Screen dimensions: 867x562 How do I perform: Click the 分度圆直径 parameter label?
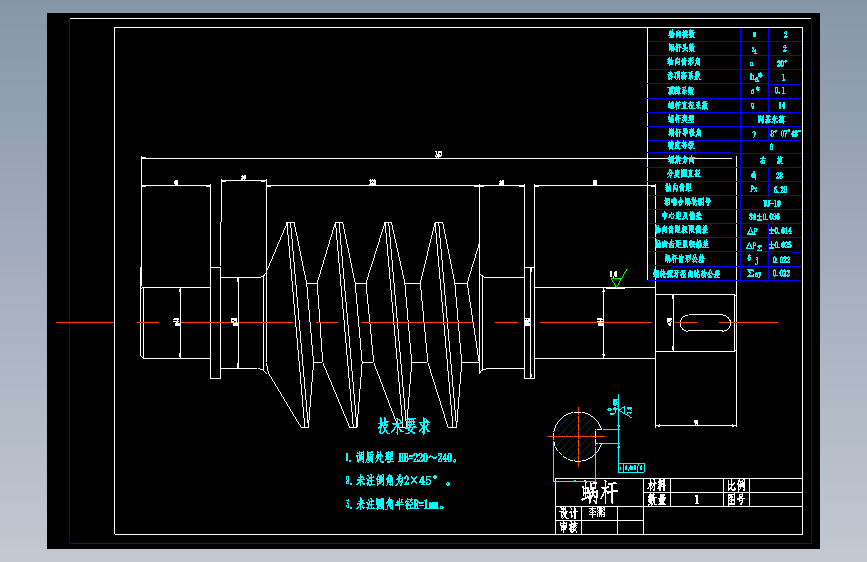(x=683, y=174)
